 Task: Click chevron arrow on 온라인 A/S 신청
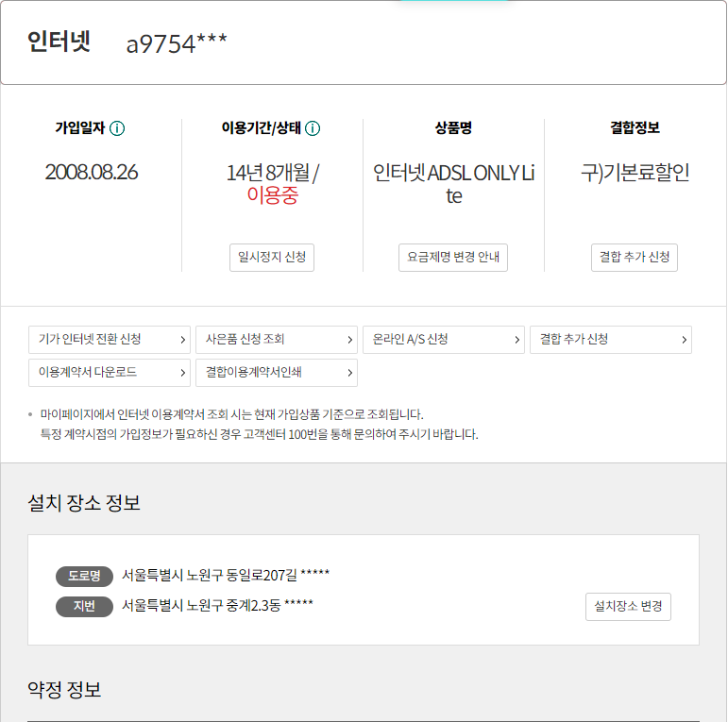click(x=517, y=340)
